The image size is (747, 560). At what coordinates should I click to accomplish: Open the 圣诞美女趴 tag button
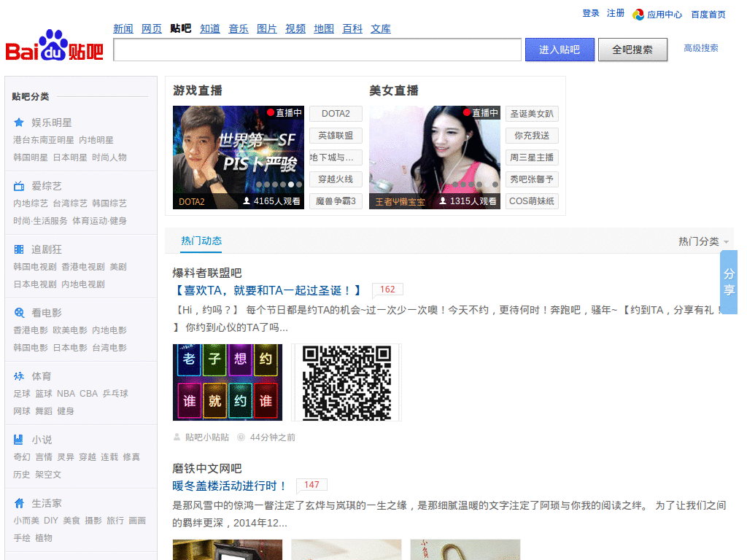point(532,114)
